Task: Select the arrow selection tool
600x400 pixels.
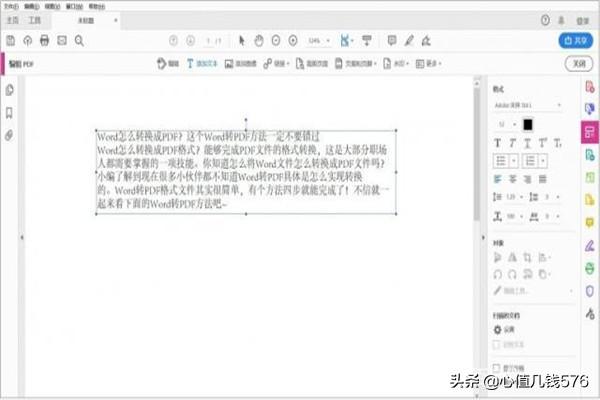Action: pos(241,40)
